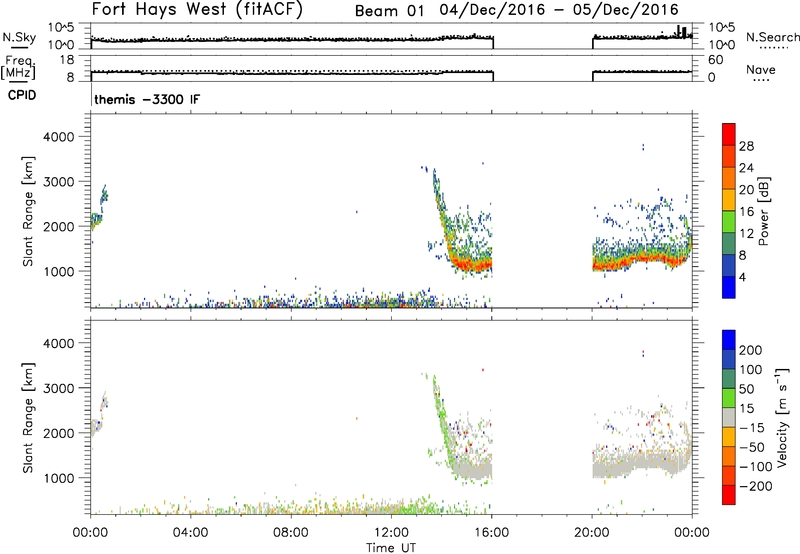The width and height of the screenshot is (800, 554).
Task: Click the blue top segment of the velocity colorbar
Action: click(729, 340)
